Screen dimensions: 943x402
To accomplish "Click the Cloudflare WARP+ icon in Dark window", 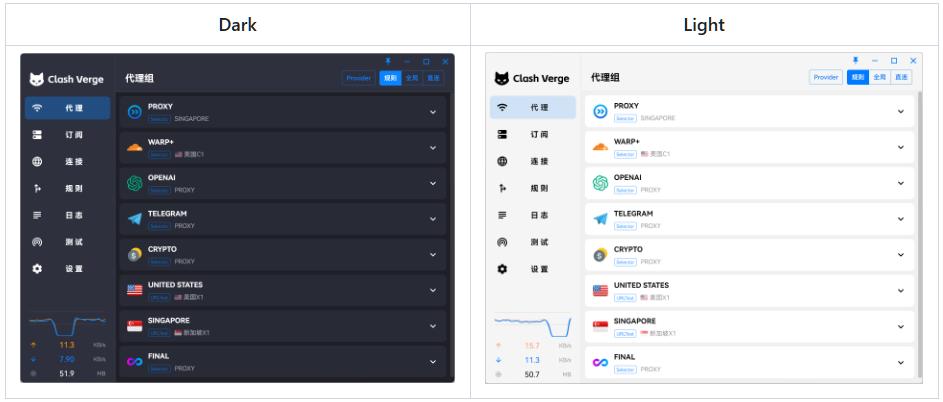I will [x=135, y=147].
